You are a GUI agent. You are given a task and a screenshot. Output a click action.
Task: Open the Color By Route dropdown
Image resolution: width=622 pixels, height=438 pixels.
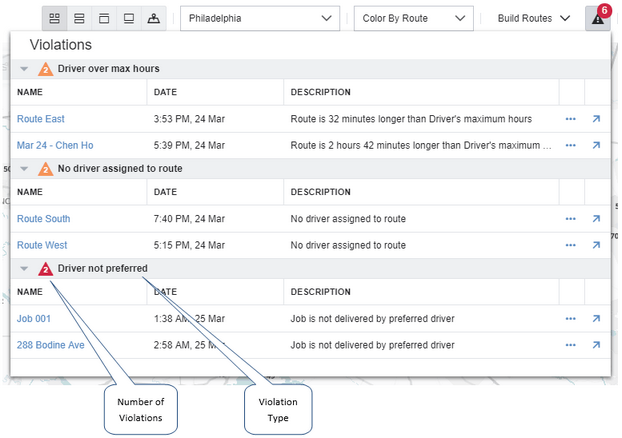413,19
